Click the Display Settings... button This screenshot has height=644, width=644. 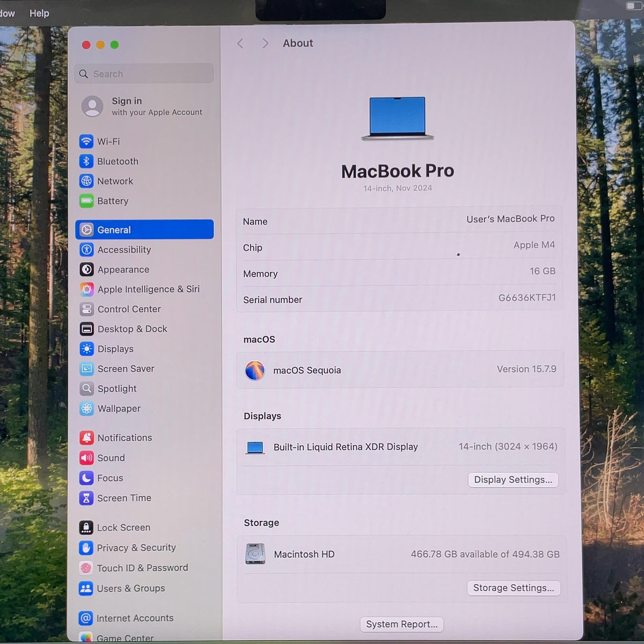(513, 480)
